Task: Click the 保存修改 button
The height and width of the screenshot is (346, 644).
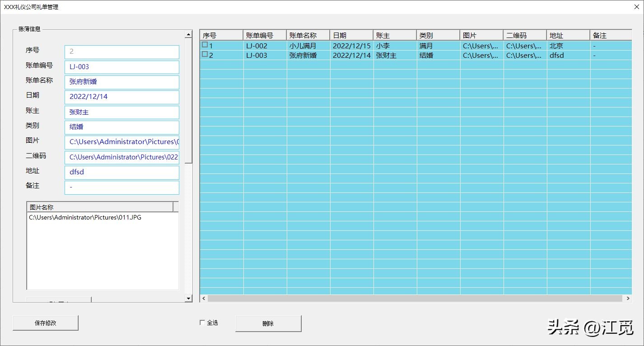Action: point(46,323)
